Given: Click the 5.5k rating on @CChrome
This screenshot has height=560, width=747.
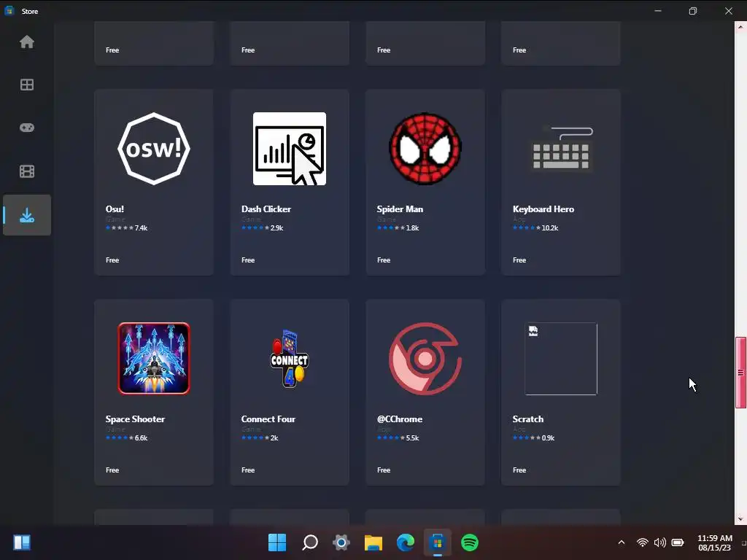Looking at the screenshot, I should click(x=413, y=438).
